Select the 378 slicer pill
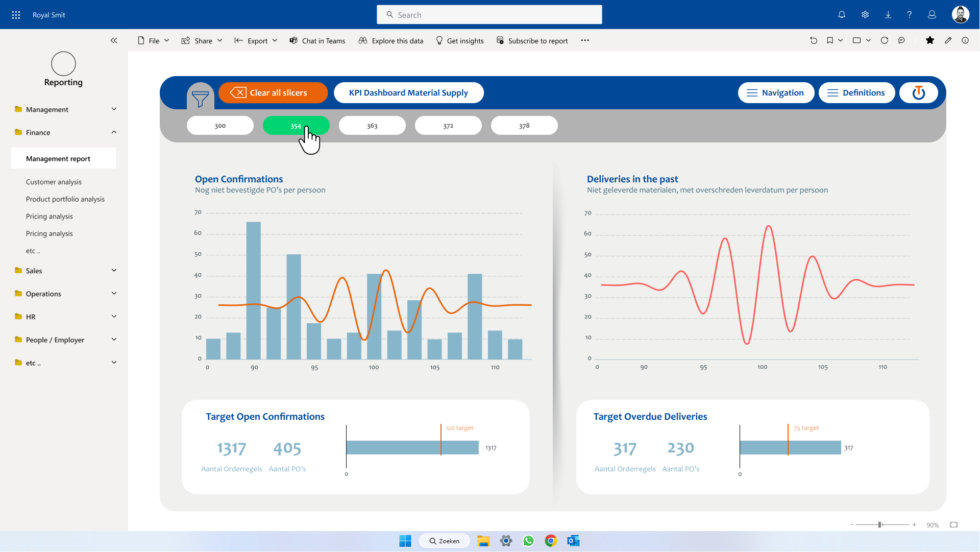 524,126
